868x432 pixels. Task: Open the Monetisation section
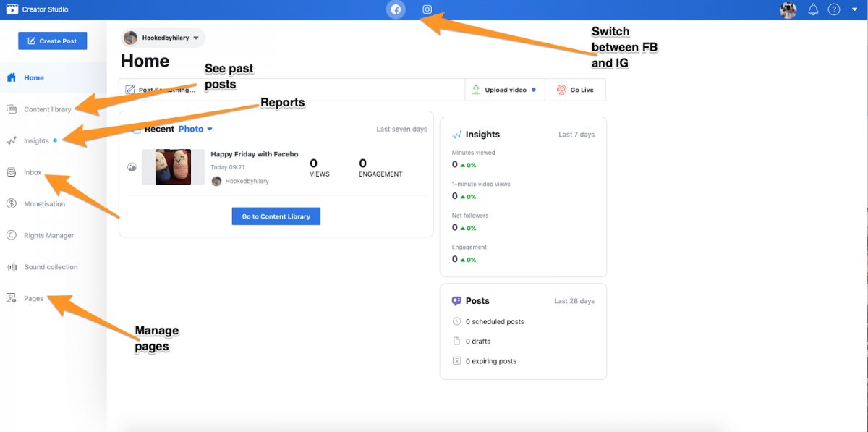43,203
